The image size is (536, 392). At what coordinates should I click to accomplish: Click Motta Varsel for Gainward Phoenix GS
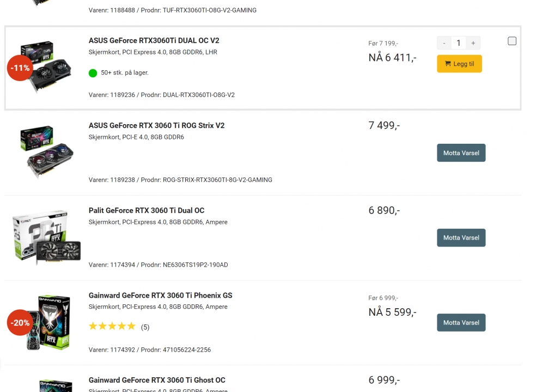461,323
